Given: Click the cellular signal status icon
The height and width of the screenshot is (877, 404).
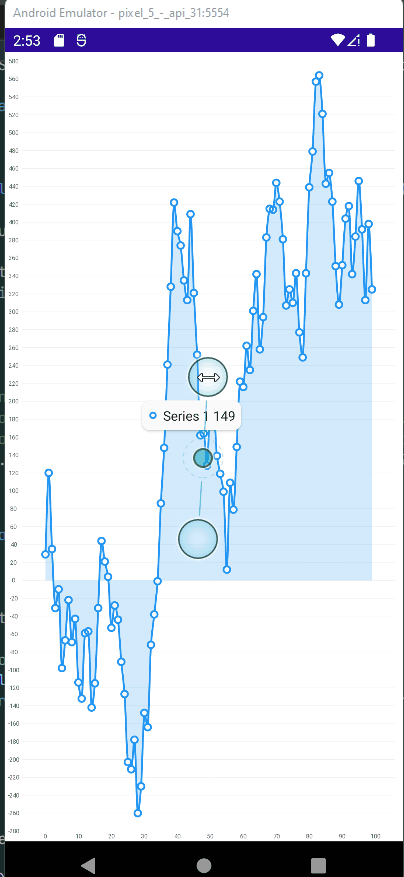Looking at the screenshot, I should [x=354, y=40].
